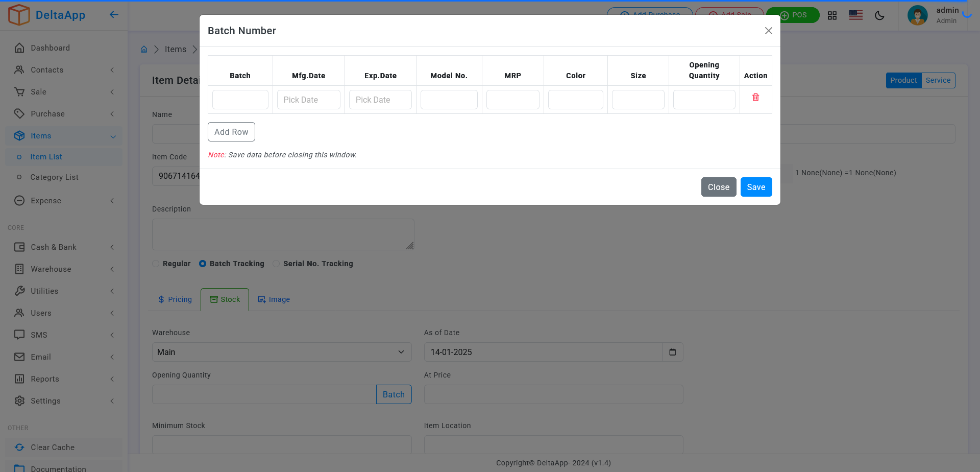Image resolution: width=980 pixels, height=472 pixels.
Task: Click the MRP input field
Action: [x=513, y=100]
